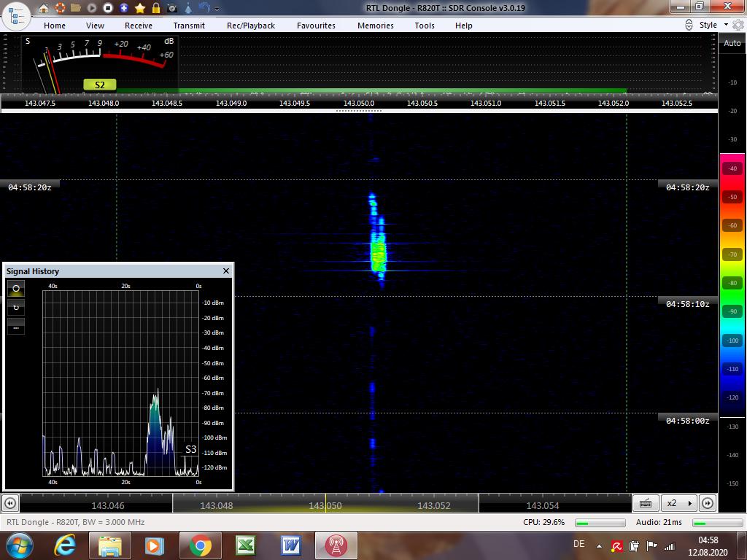
Task: Toggle the circle record button in Signal History
Action: [x=16, y=289]
